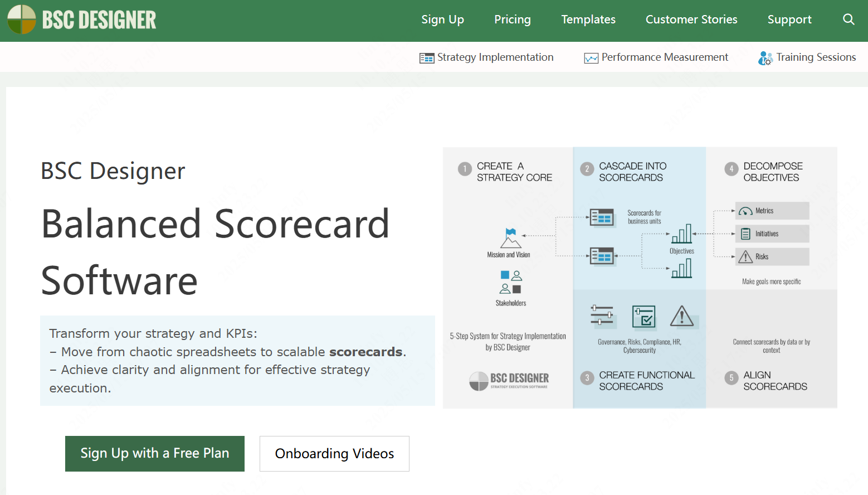This screenshot has height=495, width=868.
Task: Click the Initiatives document icon
Action: tap(745, 234)
